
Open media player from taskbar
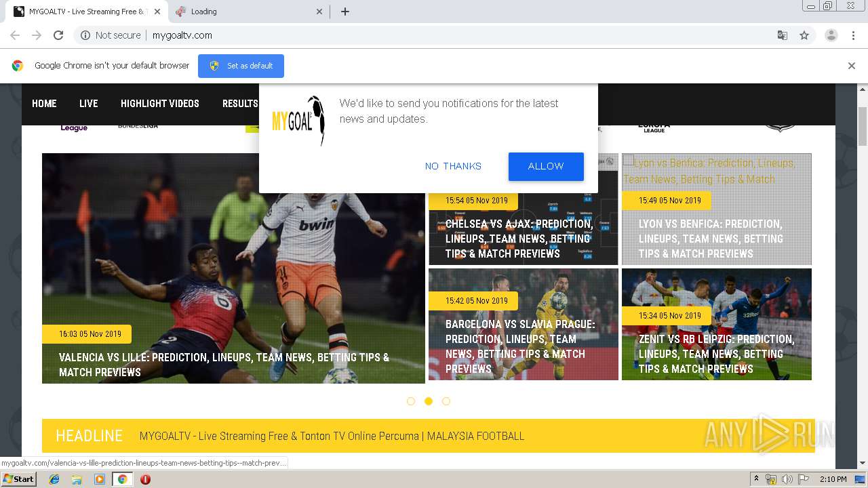point(99,479)
